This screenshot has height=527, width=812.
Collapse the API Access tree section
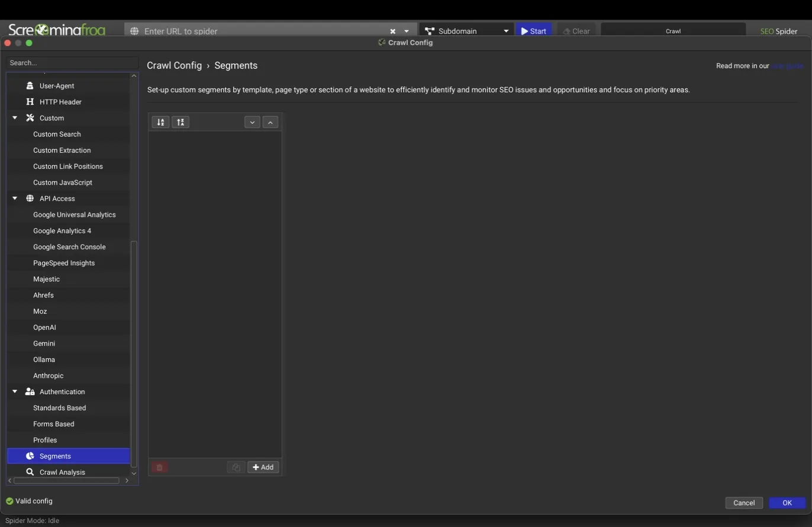(x=15, y=198)
